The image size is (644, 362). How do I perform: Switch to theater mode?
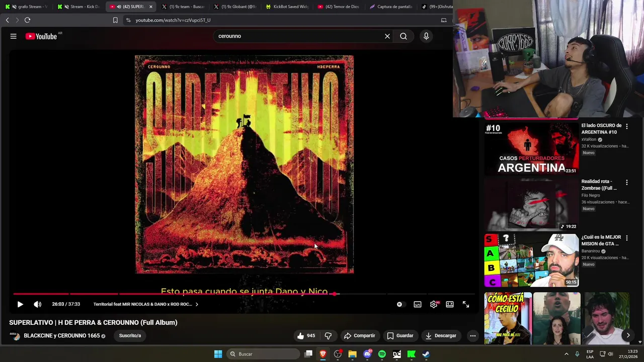(x=450, y=304)
